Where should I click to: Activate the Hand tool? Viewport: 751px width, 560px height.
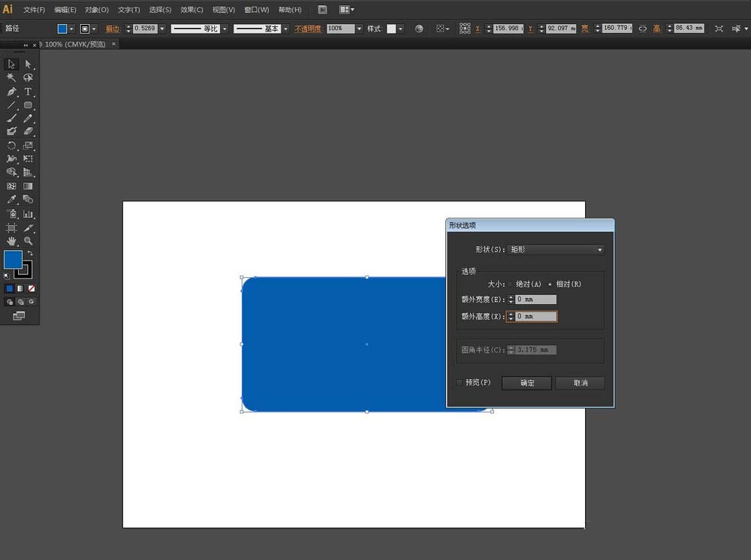coord(11,241)
